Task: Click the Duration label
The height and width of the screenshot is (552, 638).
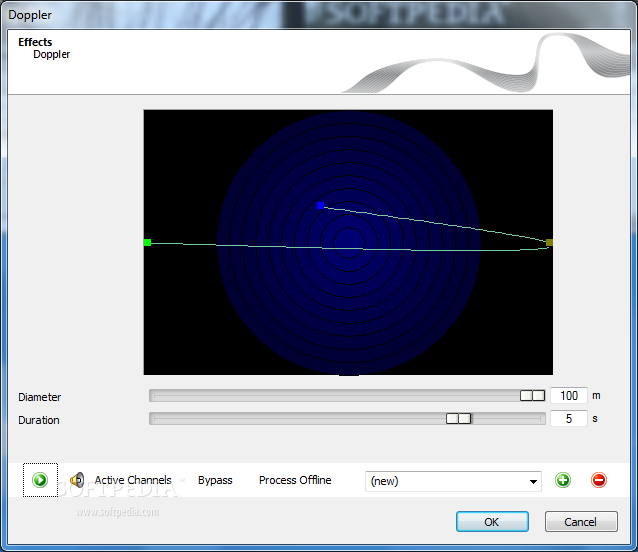Action: [x=39, y=420]
